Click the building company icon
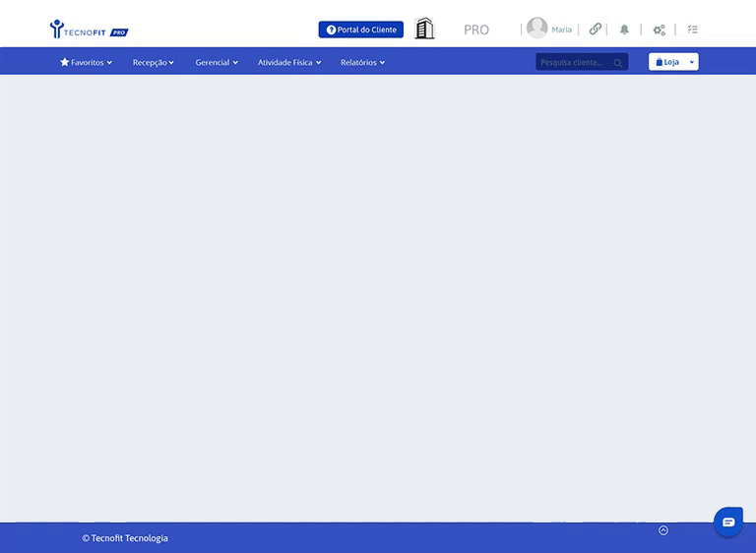The image size is (756, 553). coord(424,29)
